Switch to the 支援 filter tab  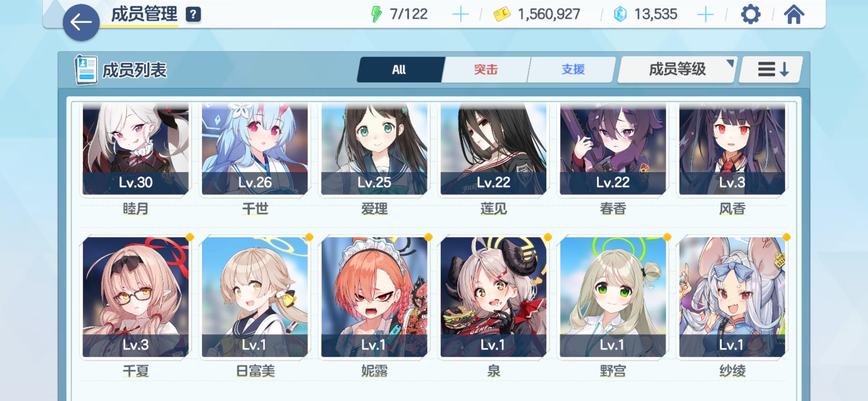point(572,69)
